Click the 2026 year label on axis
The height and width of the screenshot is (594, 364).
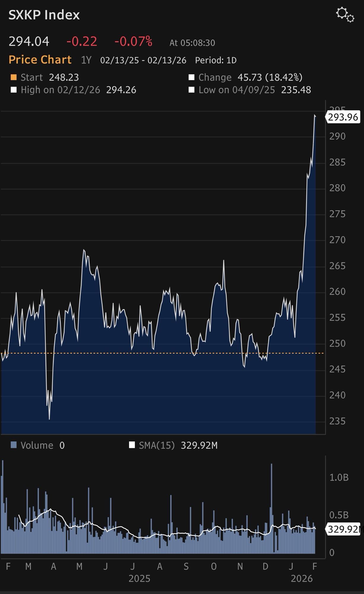[301, 579]
